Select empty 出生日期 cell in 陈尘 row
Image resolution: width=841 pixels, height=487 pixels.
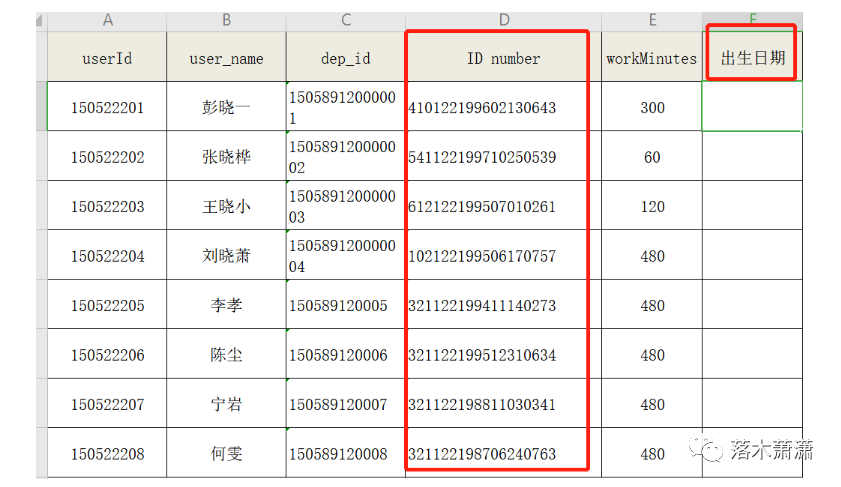[x=753, y=354]
